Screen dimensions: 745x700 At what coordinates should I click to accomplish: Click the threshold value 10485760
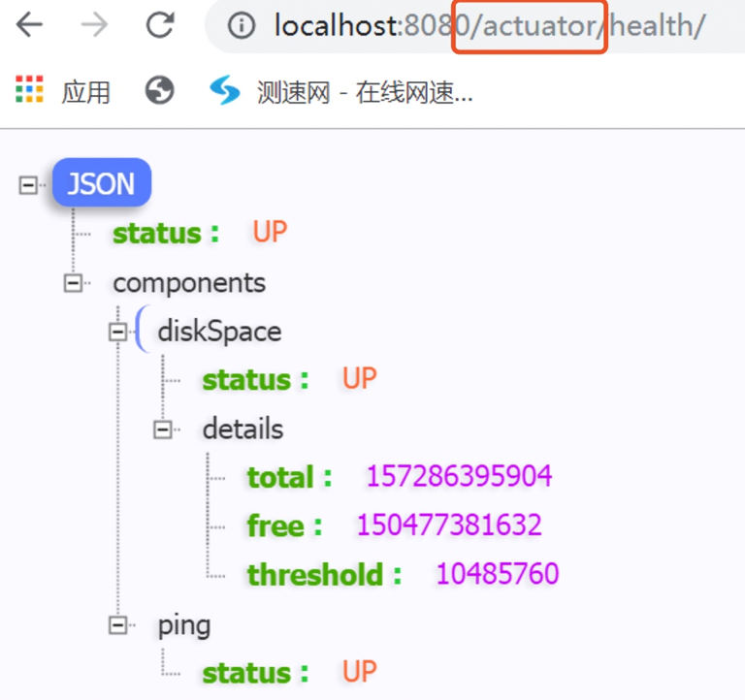[x=498, y=574]
